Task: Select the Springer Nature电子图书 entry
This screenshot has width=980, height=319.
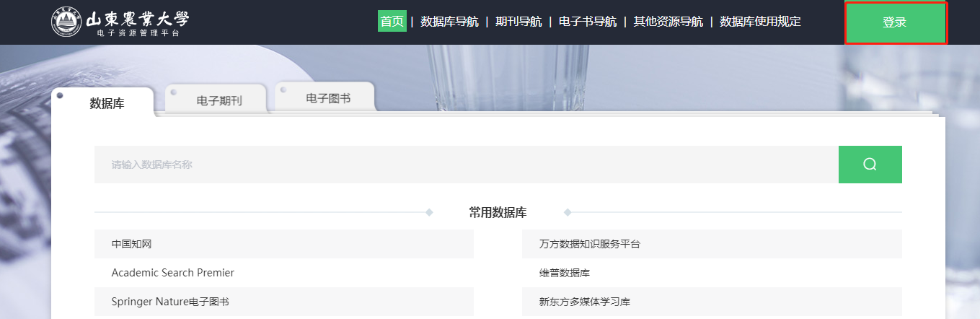Action: pyautogui.click(x=170, y=302)
